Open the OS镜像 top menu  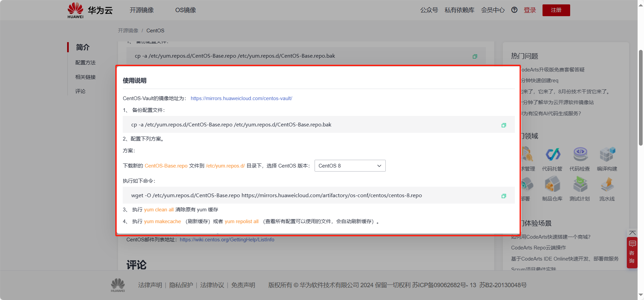point(185,10)
